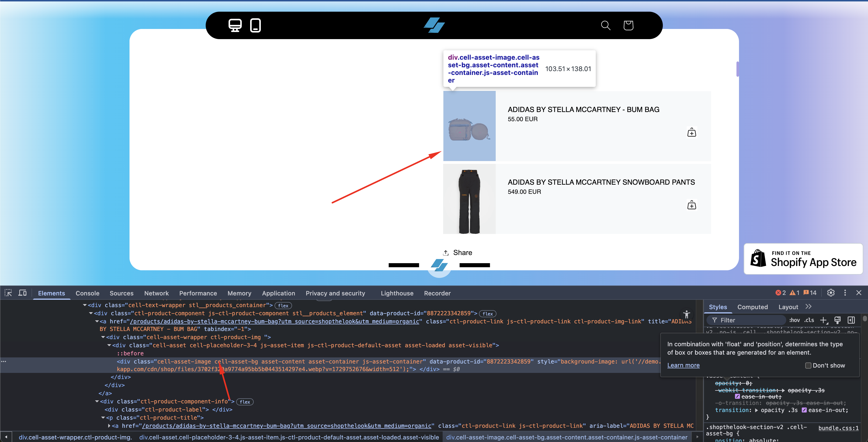Viewport: 868px width, 442px height.
Task: Toggle the .cls classes button
Action: (809, 320)
